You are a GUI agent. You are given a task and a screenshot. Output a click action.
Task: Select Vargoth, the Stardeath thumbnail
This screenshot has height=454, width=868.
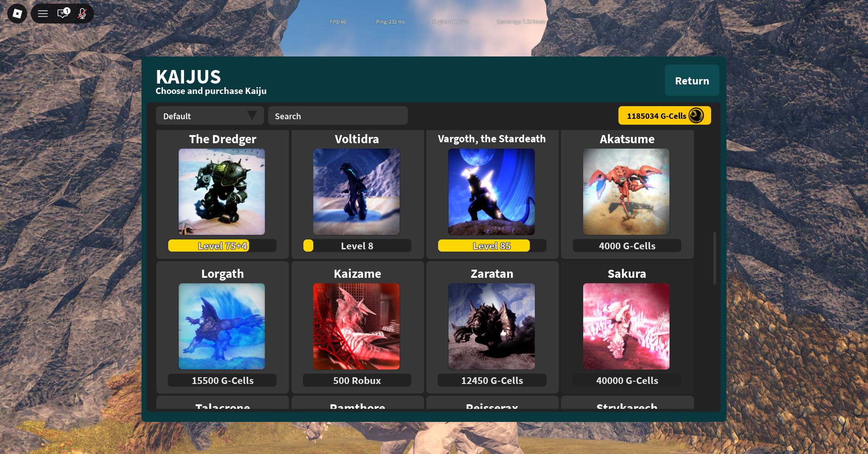(491, 192)
